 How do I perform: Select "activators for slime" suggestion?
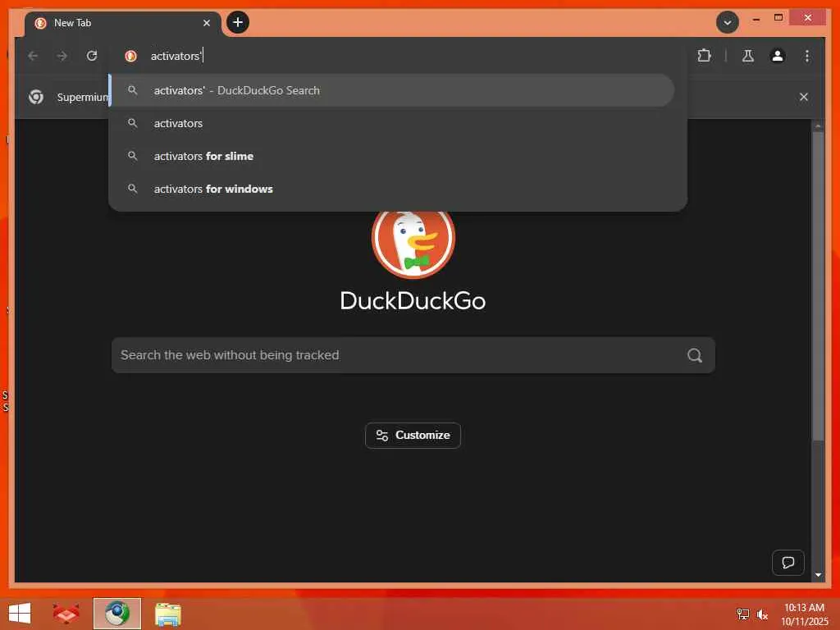[x=392, y=157]
